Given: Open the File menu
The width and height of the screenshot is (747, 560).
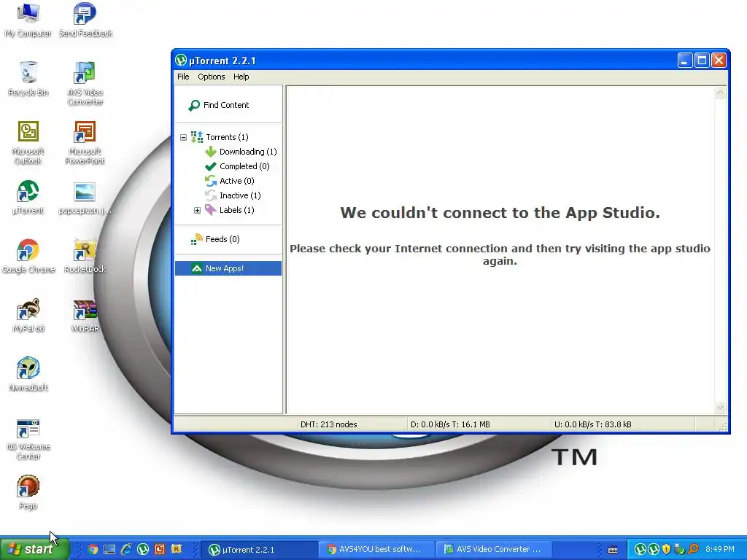Looking at the screenshot, I should (x=183, y=77).
